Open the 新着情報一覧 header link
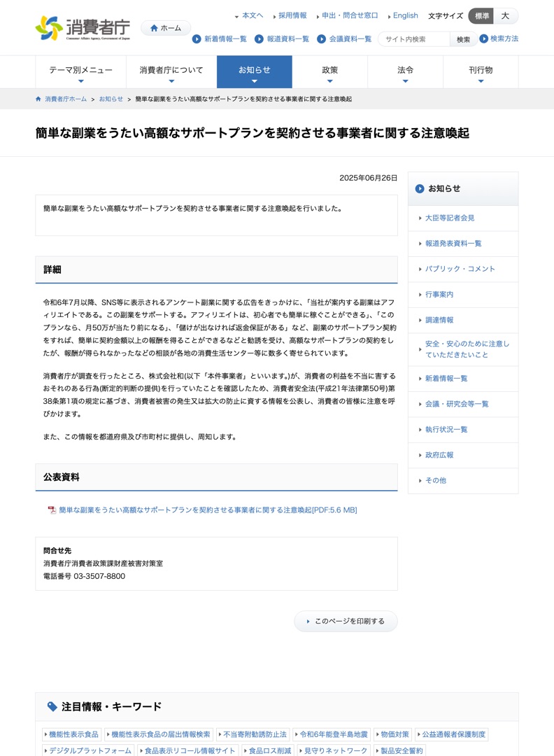The width and height of the screenshot is (554, 756). pyautogui.click(x=225, y=39)
